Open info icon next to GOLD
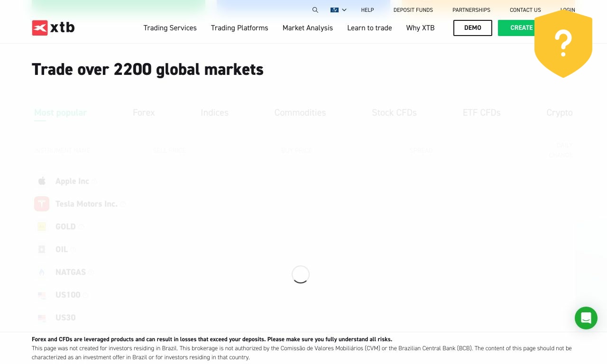Image resolution: width=607 pixels, height=364 pixels. click(x=81, y=227)
